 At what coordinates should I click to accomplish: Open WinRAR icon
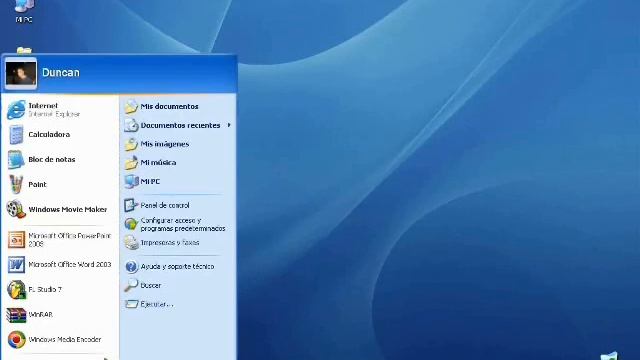click(16, 315)
